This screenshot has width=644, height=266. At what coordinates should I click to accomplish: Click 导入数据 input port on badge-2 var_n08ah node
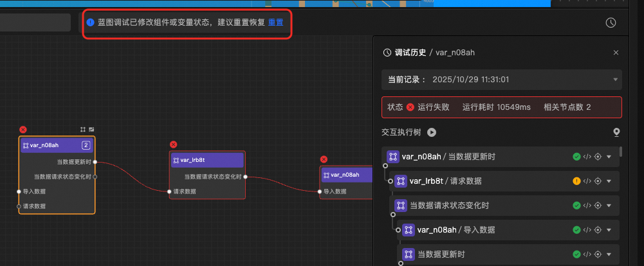(x=19, y=191)
